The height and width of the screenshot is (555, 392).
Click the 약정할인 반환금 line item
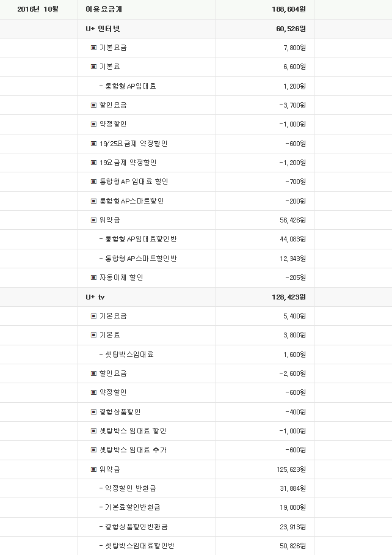click(131, 488)
